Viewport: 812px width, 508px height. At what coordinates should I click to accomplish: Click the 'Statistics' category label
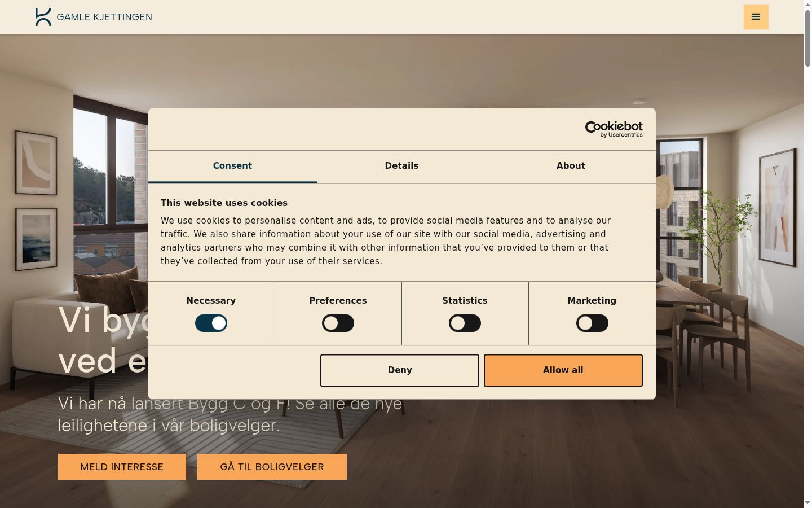pos(465,300)
